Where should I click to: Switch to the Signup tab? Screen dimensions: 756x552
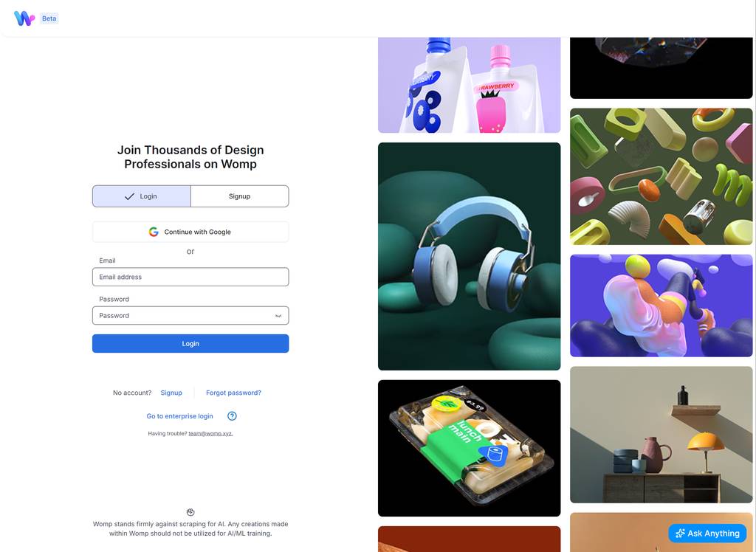click(x=240, y=196)
